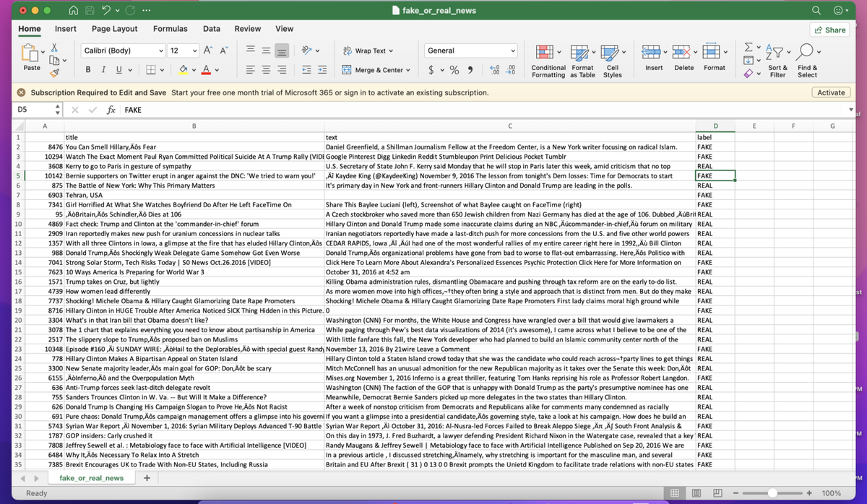Click Decrease Decimal icon
Image resolution: width=867 pixels, height=504 pixels.
click(511, 70)
